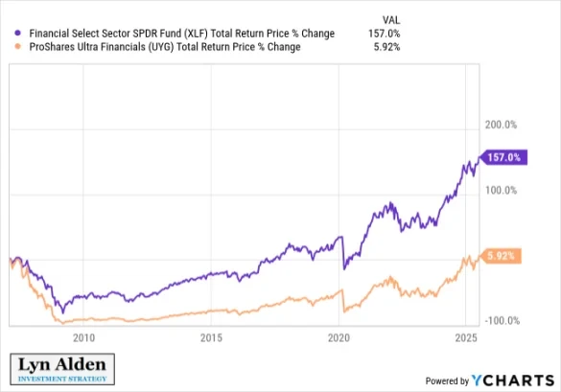Click the YCharts logo
The height and width of the screenshot is (392, 561).
coord(513,380)
